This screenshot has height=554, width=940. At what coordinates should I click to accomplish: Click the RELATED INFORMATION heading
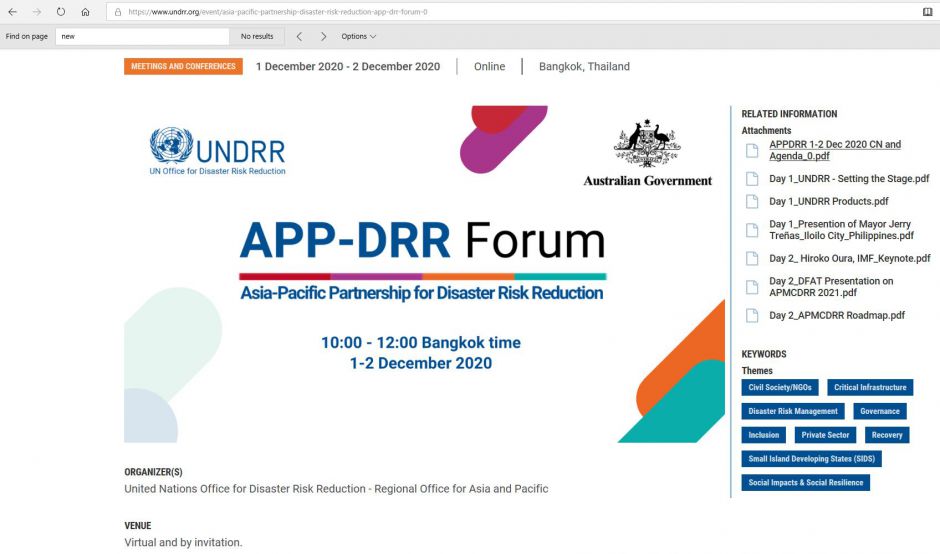(x=789, y=114)
